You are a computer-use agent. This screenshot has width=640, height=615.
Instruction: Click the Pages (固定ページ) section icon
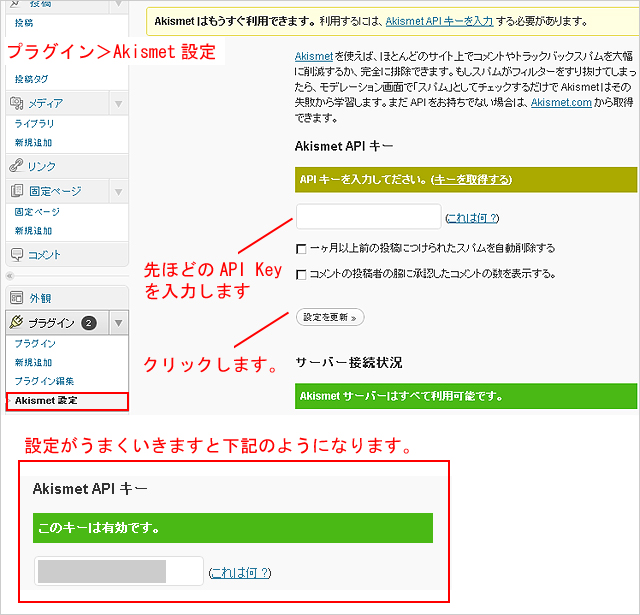point(17,191)
